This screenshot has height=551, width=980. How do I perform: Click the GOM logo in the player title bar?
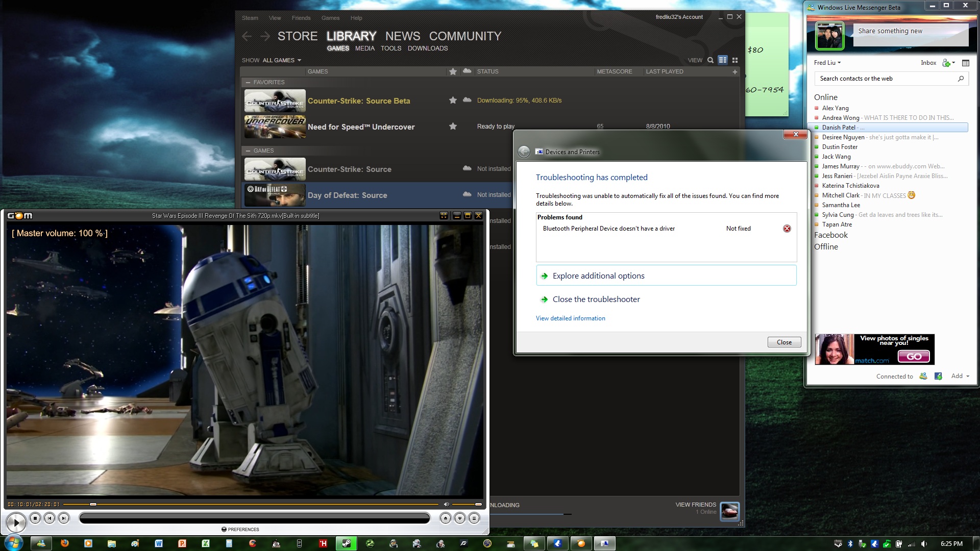tap(20, 216)
